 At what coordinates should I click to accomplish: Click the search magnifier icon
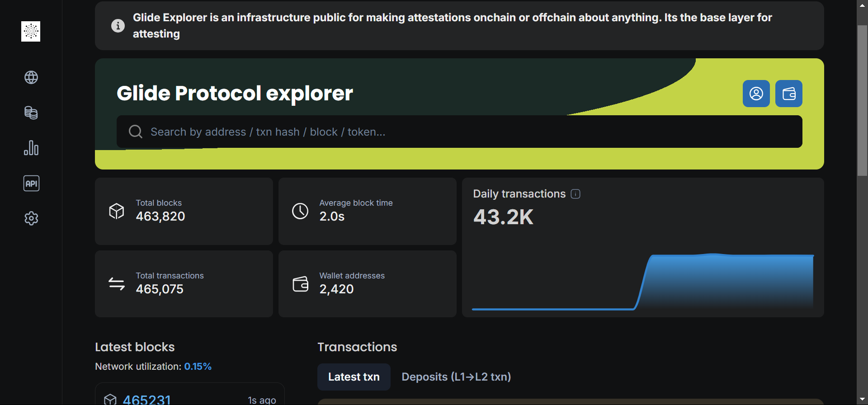pyautogui.click(x=135, y=132)
